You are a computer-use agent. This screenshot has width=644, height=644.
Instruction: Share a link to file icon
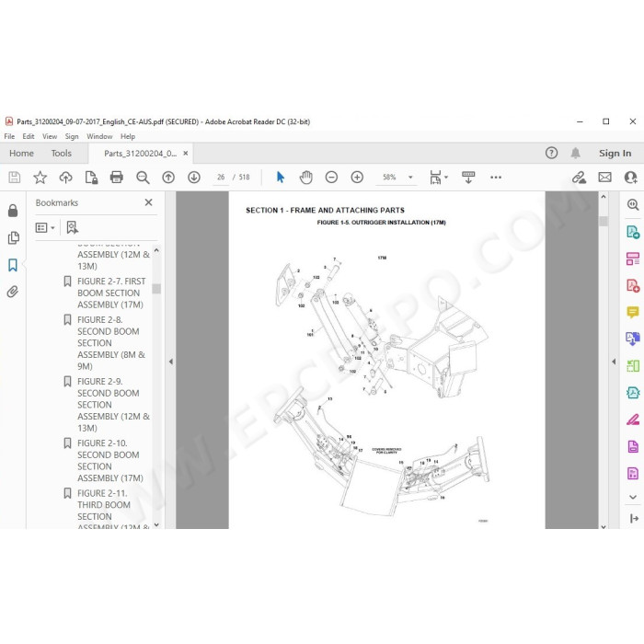click(579, 178)
